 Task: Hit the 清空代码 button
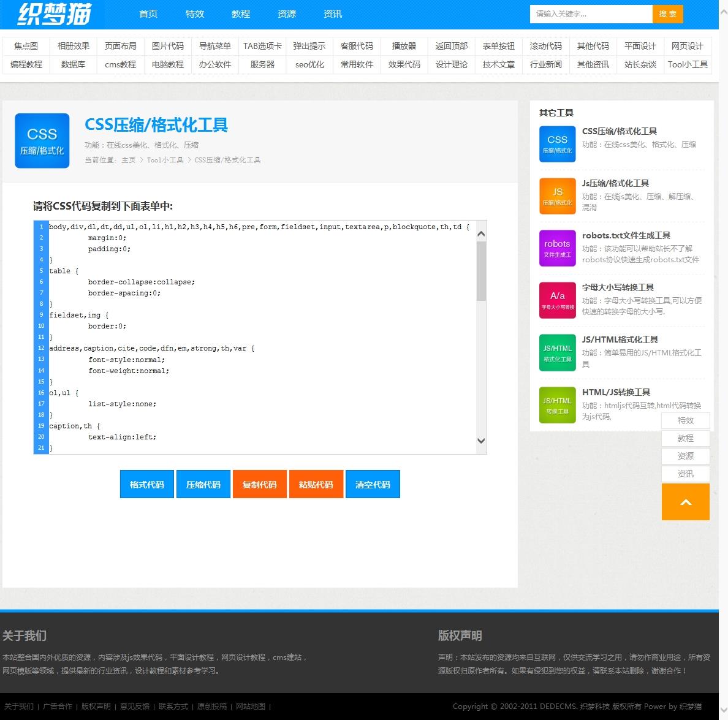[x=373, y=484]
